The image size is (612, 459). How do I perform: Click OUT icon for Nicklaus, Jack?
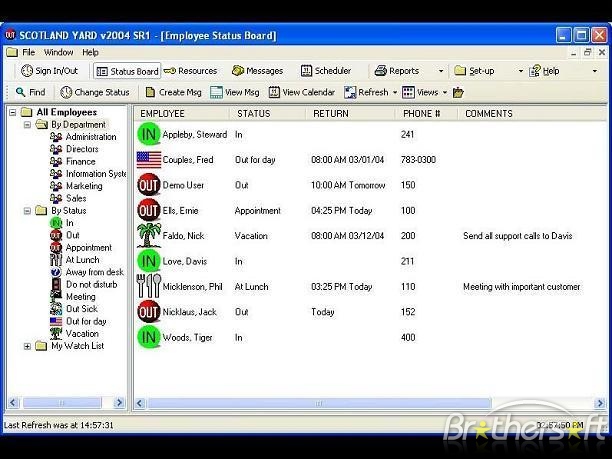click(149, 312)
